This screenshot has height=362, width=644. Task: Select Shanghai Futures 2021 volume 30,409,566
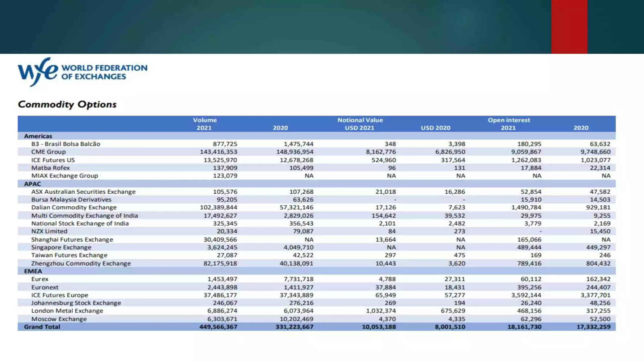[x=220, y=239]
